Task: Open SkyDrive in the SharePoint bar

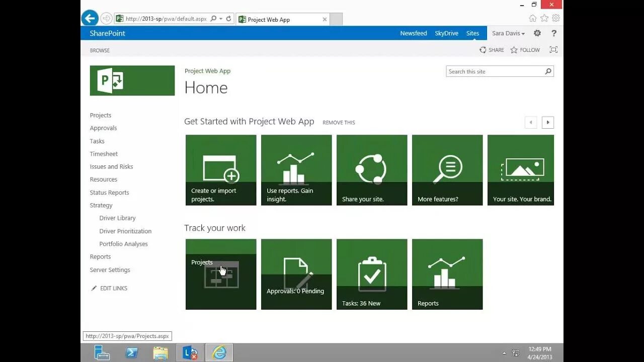Action: pos(447,33)
